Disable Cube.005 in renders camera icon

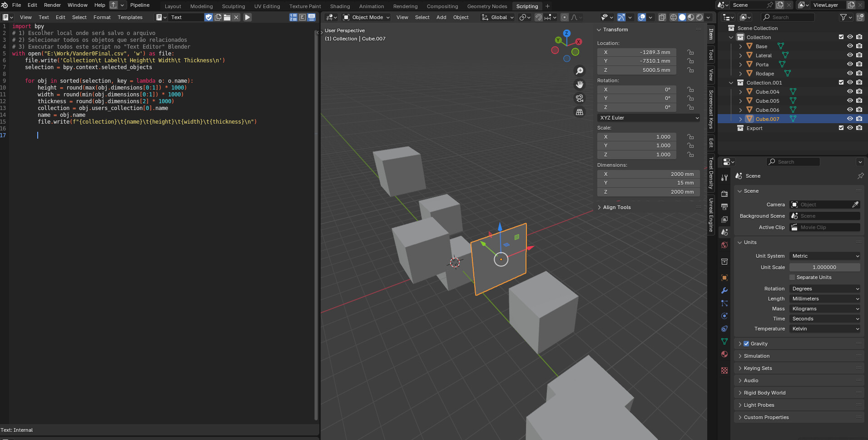(859, 100)
